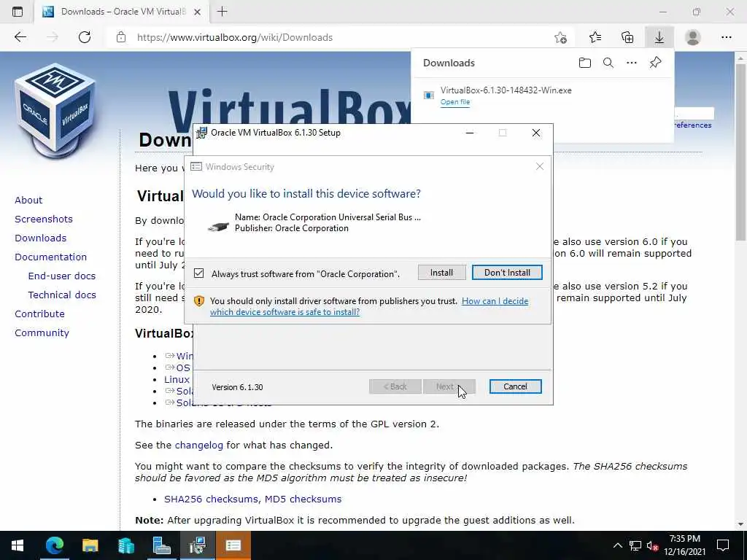View site information lock icon

[x=121, y=37]
